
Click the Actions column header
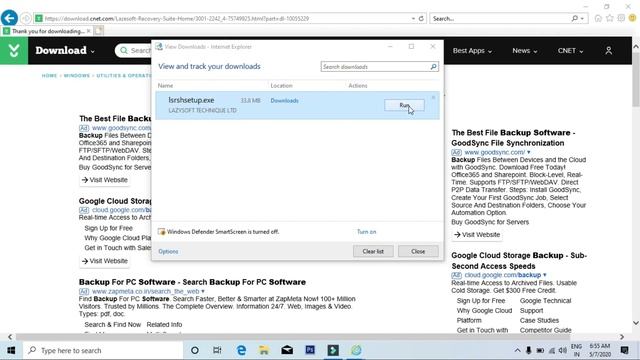(x=358, y=86)
